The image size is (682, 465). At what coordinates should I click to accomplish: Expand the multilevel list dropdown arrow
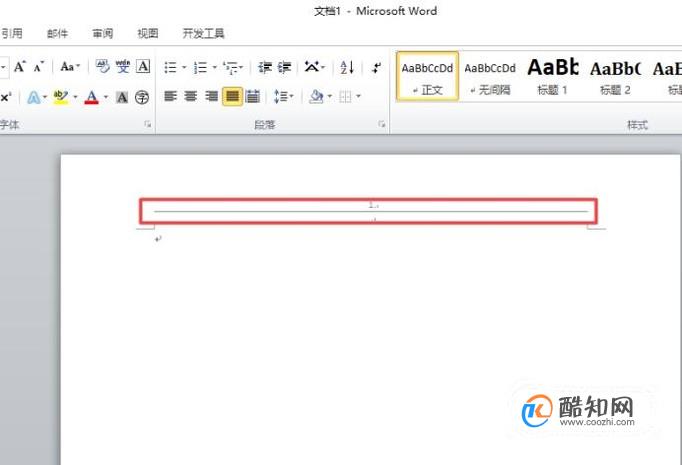pyautogui.click(x=241, y=67)
